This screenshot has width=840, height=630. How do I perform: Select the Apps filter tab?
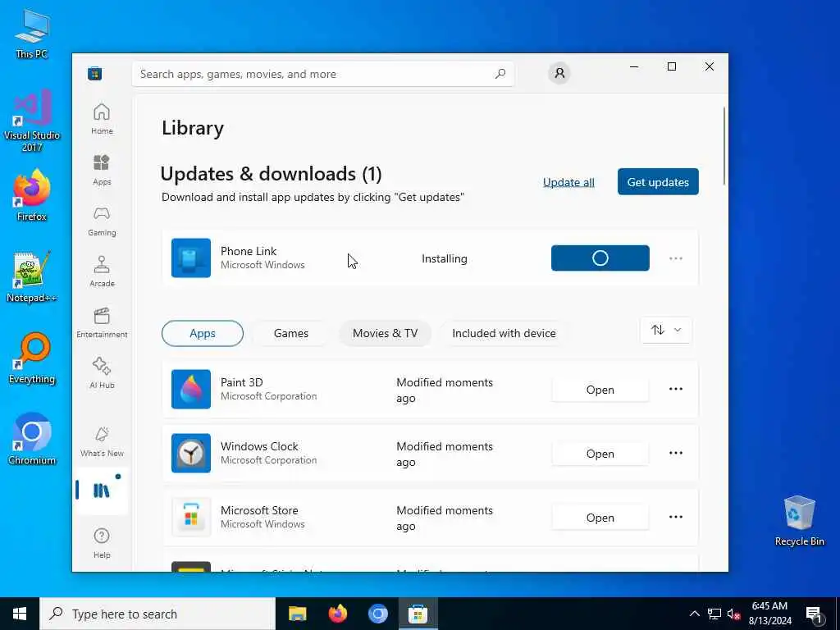point(203,333)
